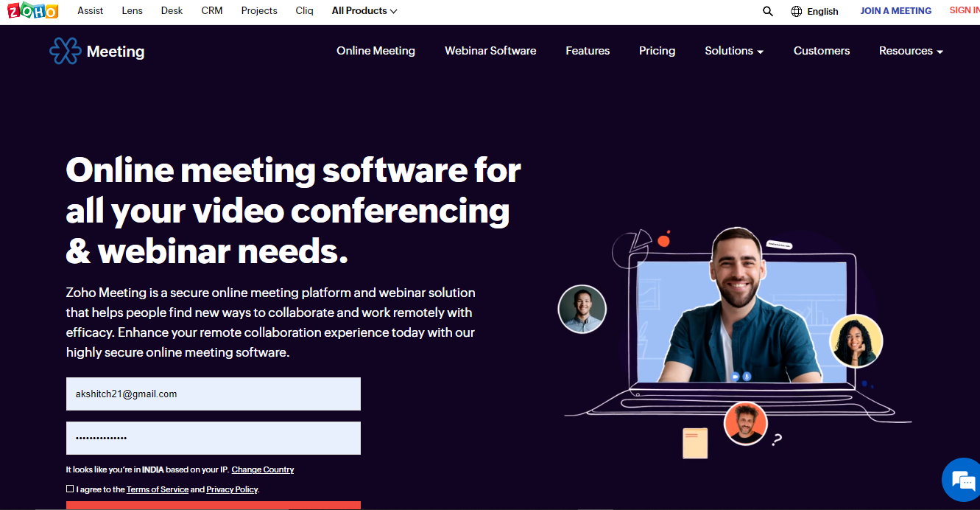Image resolution: width=980 pixels, height=510 pixels.
Task: Click the globe language icon
Action: pos(797,11)
